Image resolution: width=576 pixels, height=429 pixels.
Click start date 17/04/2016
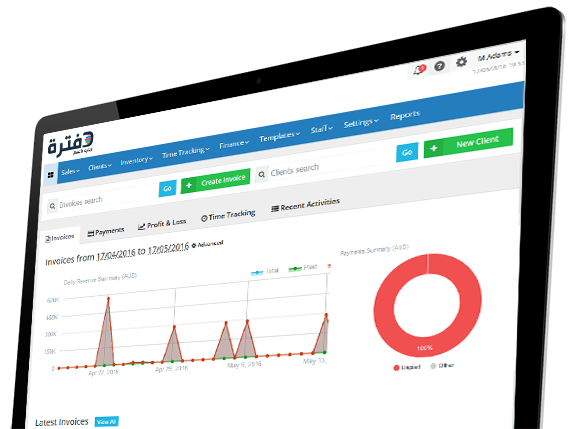[116, 254]
